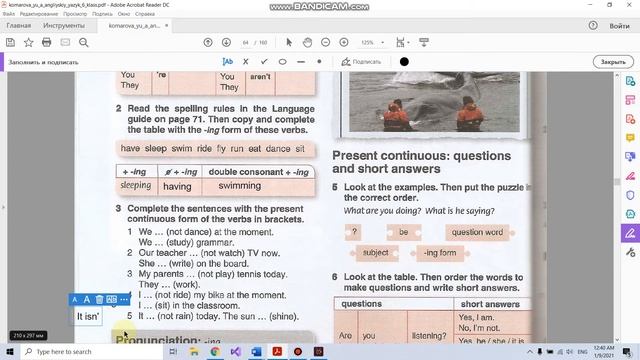Open the Подпись menu
Image resolution: width=640 pixels, height=360 pixels.
(102, 14)
